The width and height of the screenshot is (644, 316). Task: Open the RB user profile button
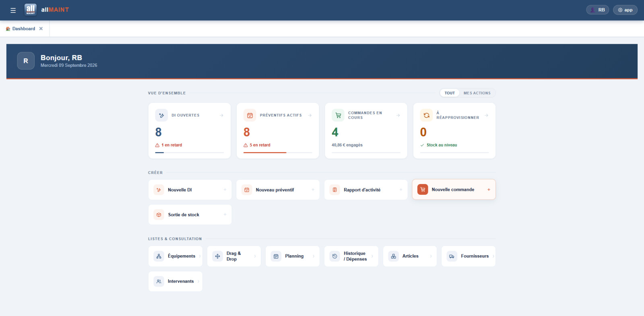(x=597, y=10)
